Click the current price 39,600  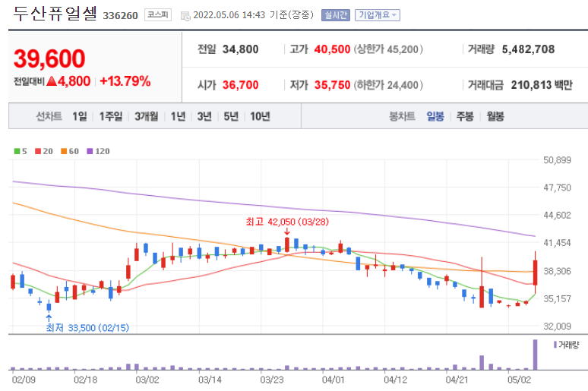49,58
